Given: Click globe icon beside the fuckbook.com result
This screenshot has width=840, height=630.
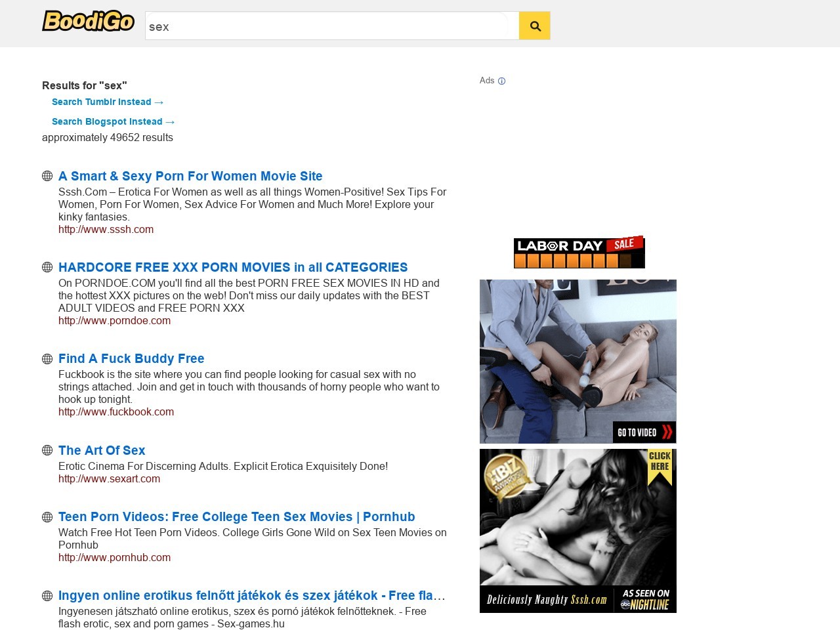Looking at the screenshot, I should (47, 359).
